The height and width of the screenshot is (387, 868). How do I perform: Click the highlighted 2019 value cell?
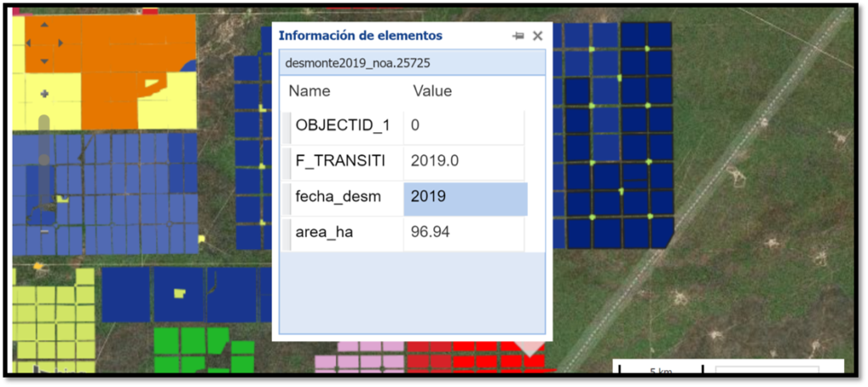click(465, 198)
